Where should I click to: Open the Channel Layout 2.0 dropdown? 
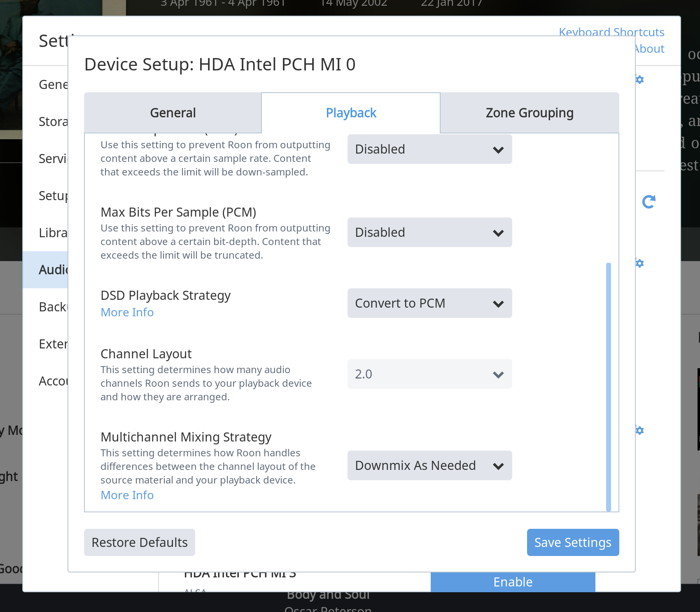[x=429, y=374]
